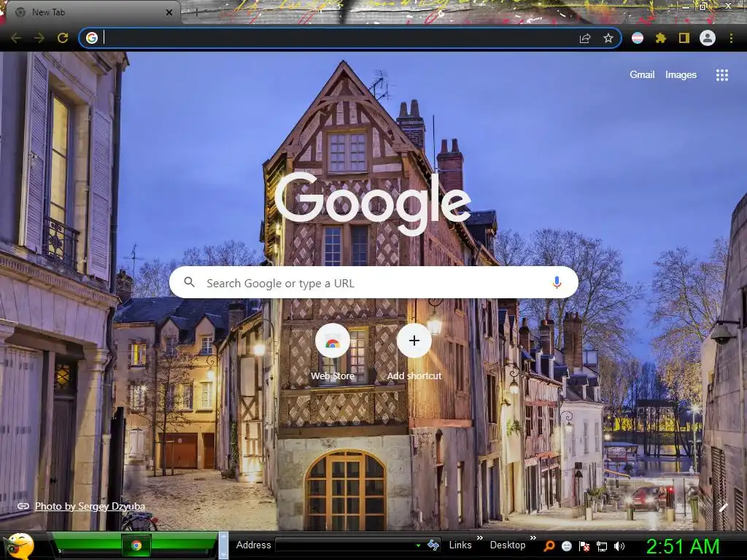Click the Search Google or type a URL box

tap(374, 282)
